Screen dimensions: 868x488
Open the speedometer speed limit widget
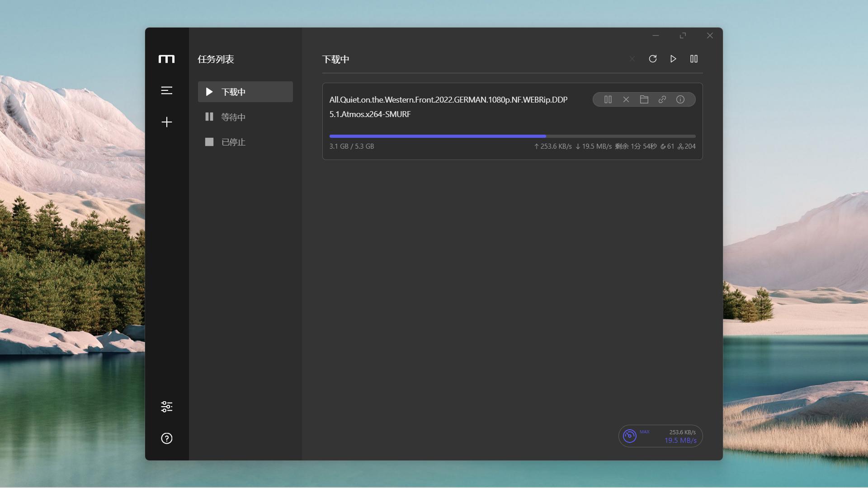(x=630, y=436)
